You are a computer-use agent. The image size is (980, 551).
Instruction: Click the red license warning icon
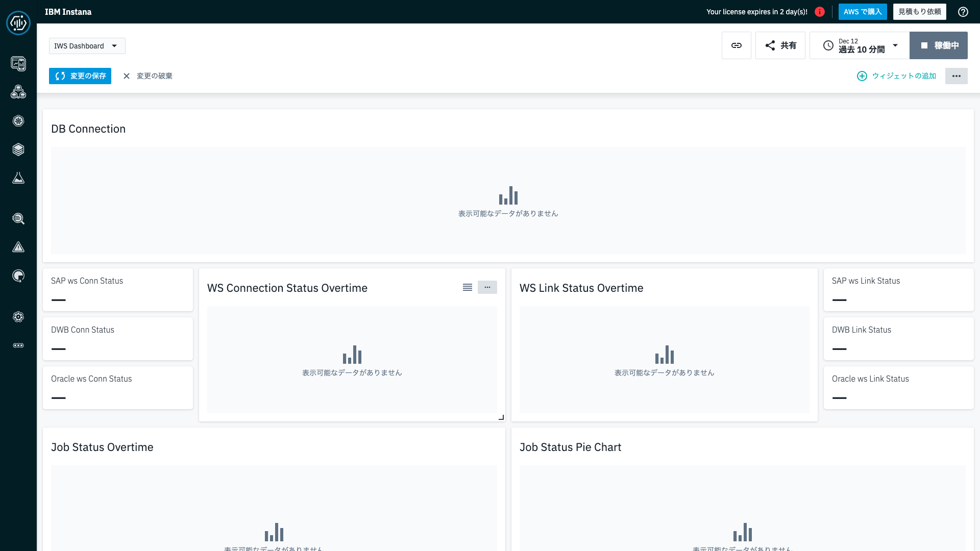[820, 12]
